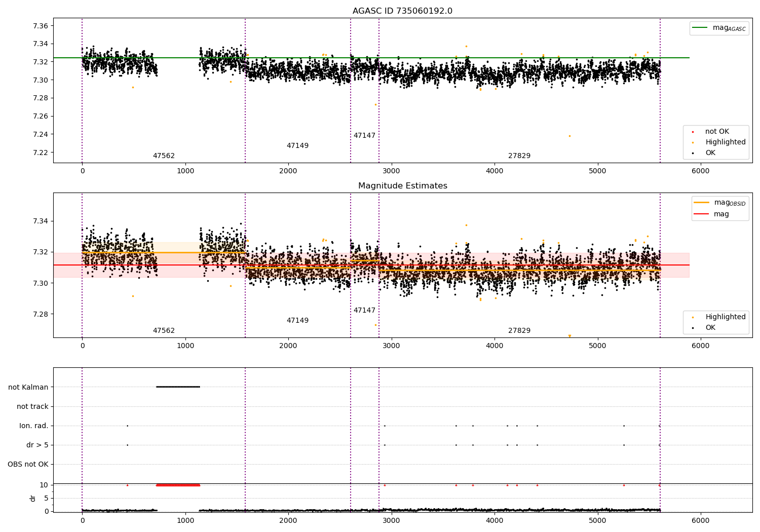Select obsid label 27829 in Magnitude Estimates plot

pos(519,331)
